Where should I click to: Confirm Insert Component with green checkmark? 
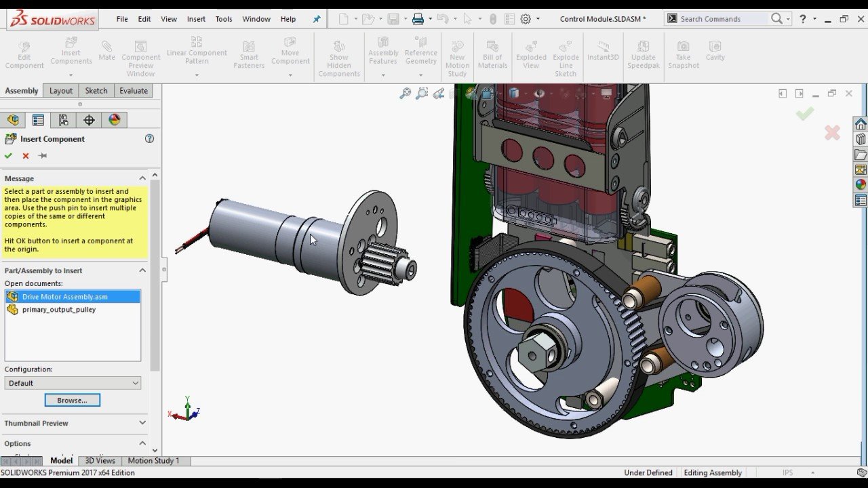point(8,156)
